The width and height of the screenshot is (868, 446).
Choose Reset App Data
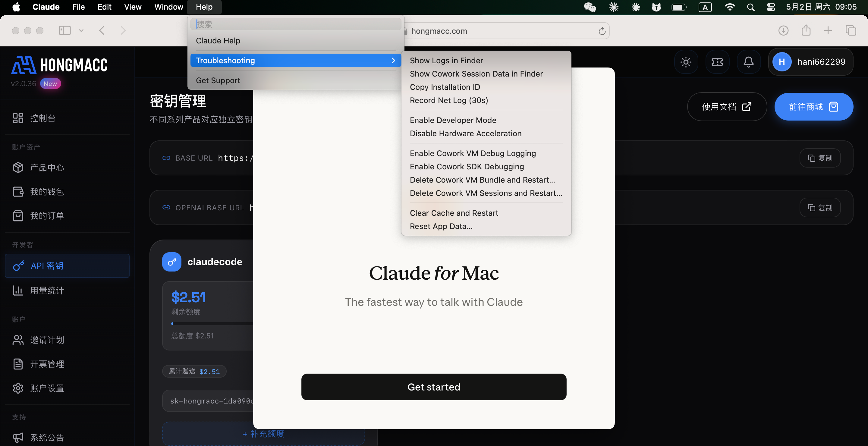(486, 226)
